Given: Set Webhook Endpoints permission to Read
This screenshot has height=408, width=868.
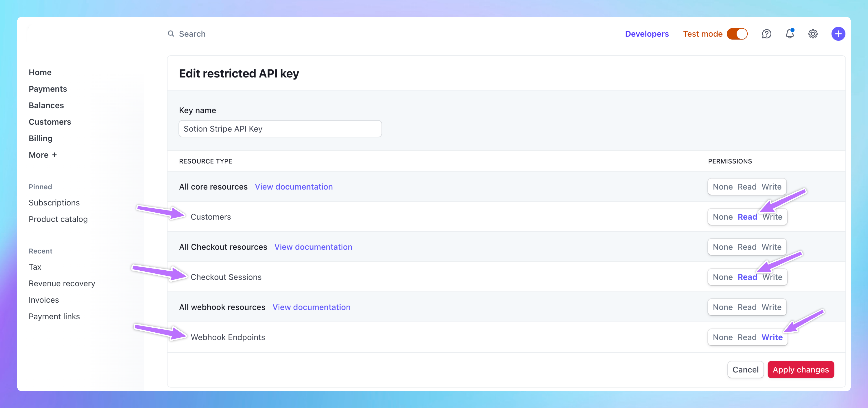Looking at the screenshot, I should pyautogui.click(x=747, y=337).
